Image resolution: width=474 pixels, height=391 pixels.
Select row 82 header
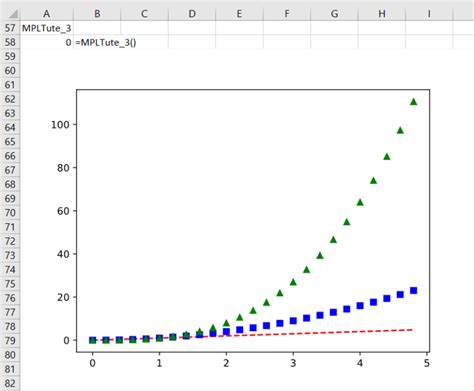[10, 383]
